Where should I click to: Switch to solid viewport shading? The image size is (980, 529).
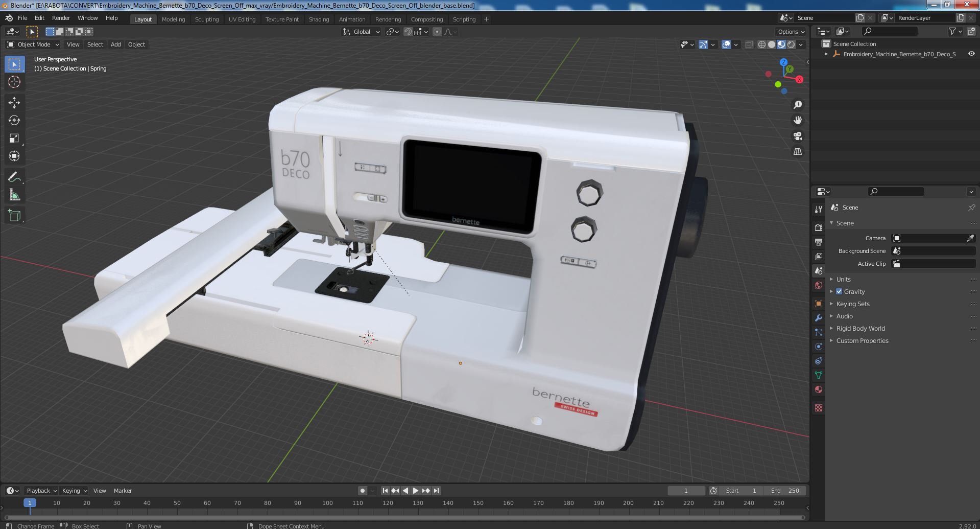coord(772,44)
